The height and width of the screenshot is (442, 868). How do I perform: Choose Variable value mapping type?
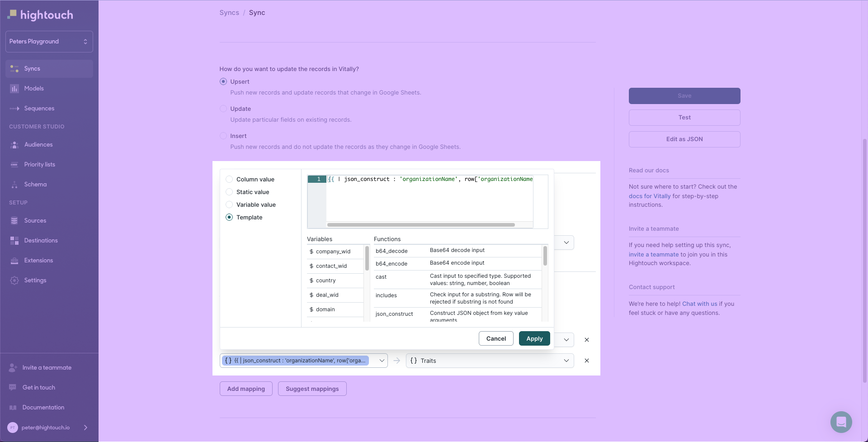(229, 205)
